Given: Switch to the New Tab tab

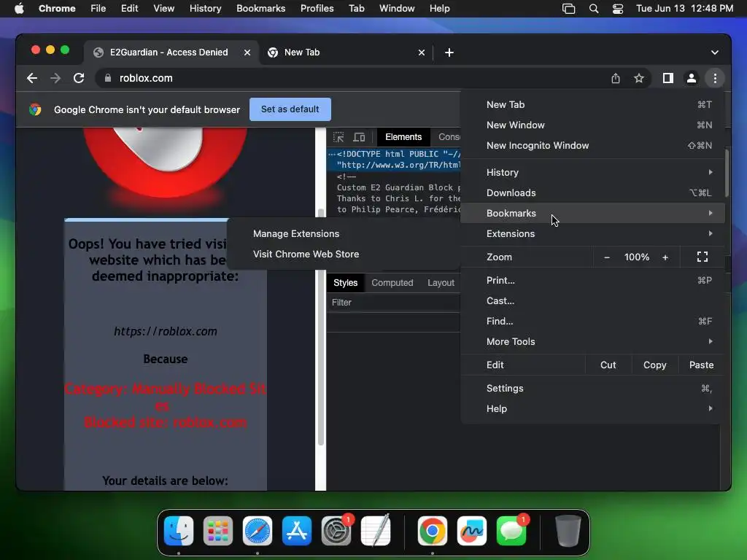Looking at the screenshot, I should coord(346,52).
